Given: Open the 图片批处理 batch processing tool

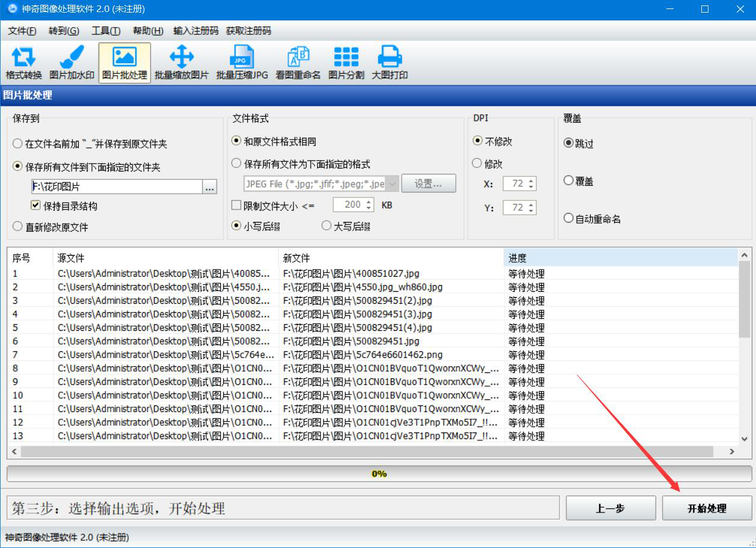Looking at the screenshot, I should coord(124,63).
